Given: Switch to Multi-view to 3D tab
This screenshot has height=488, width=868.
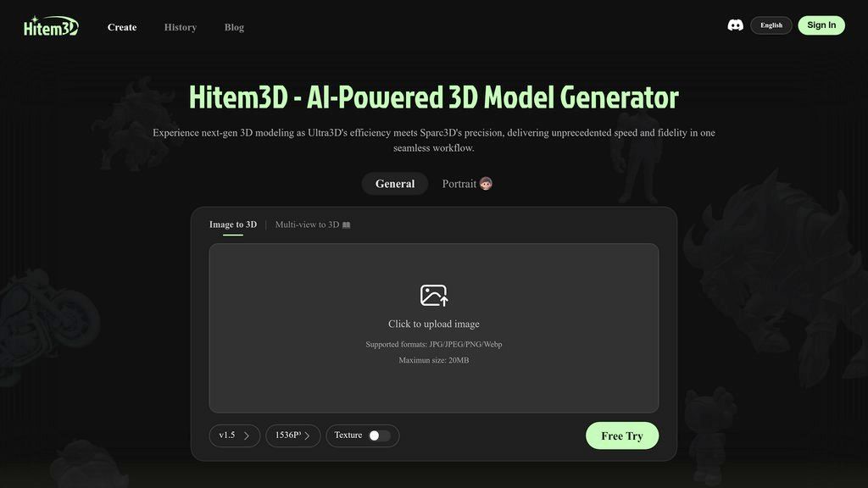Looking at the screenshot, I should 313,225.
